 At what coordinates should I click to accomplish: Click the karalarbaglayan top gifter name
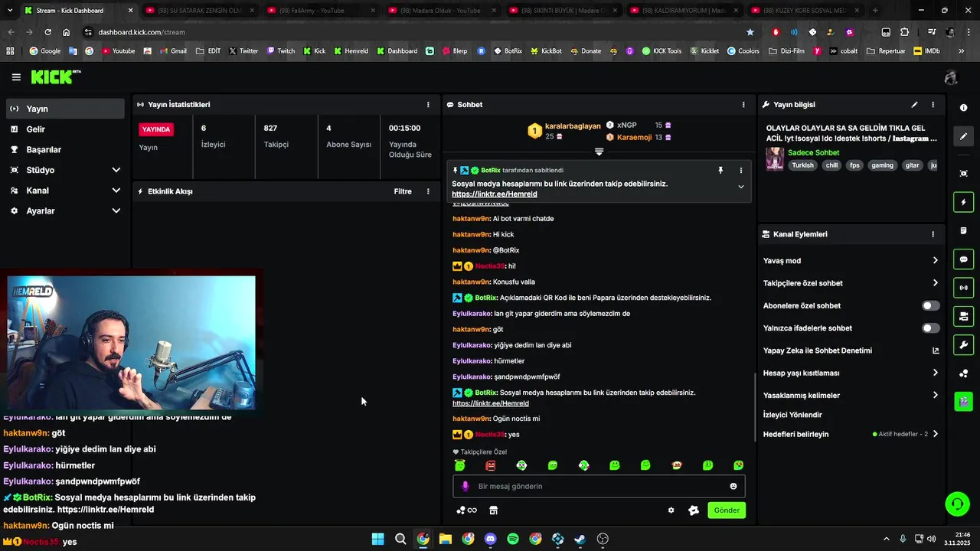(x=573, y=126)
